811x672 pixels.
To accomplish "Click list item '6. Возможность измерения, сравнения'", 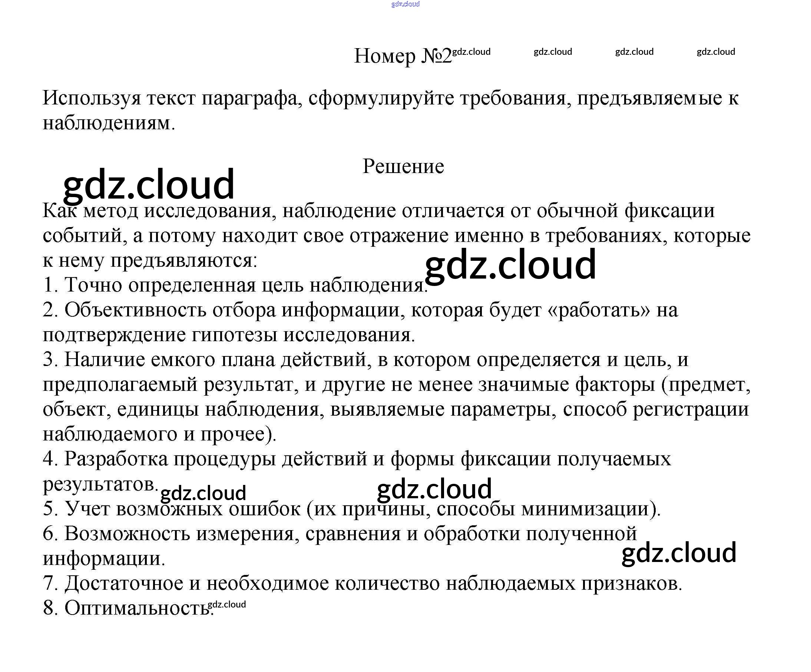I will [339, 534].
